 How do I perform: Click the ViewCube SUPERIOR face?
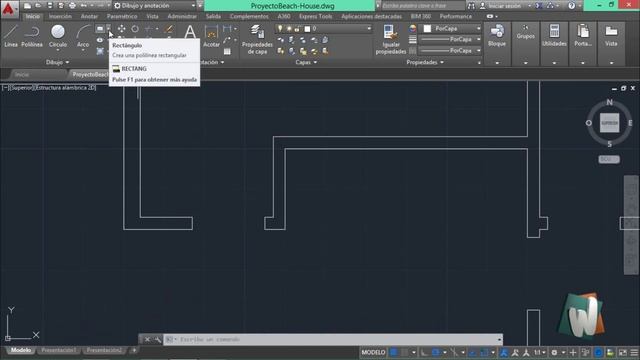(609, 123)
